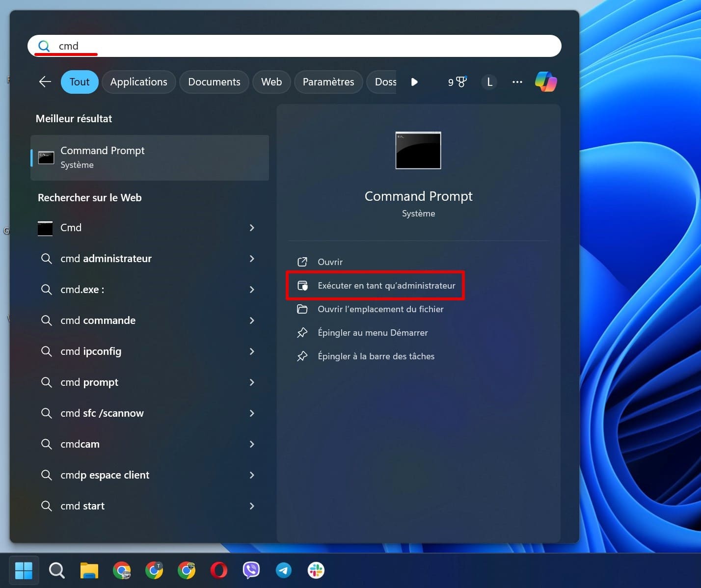This screenshot has height=588, width=701.
Task: Open Telegram from the taskbar
Action: [284, 570]
